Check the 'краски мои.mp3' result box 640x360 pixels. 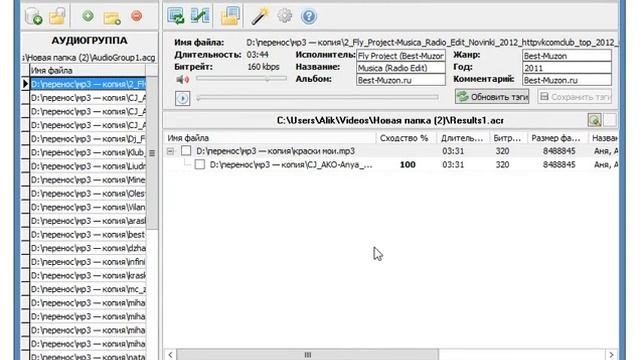pos(186,151)
